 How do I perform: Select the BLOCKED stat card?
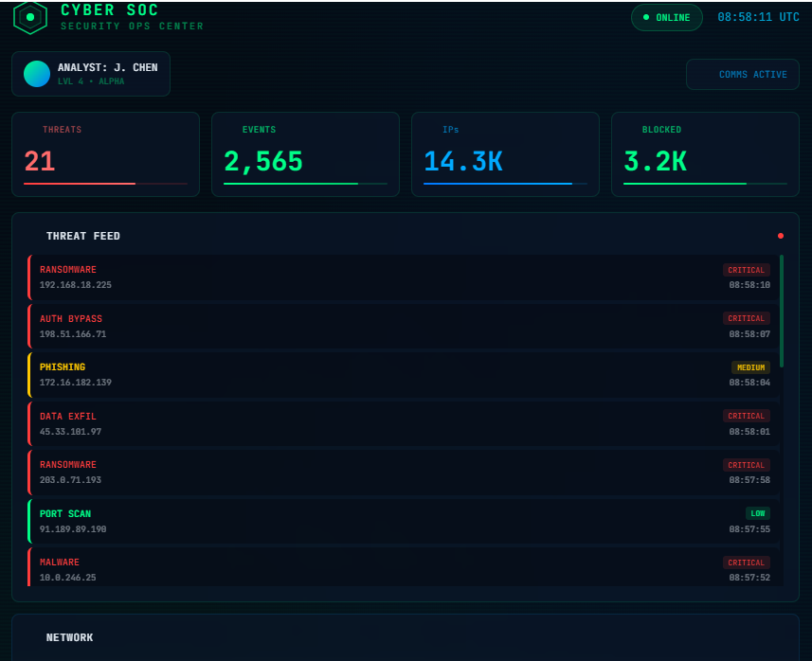click(705, 153)
